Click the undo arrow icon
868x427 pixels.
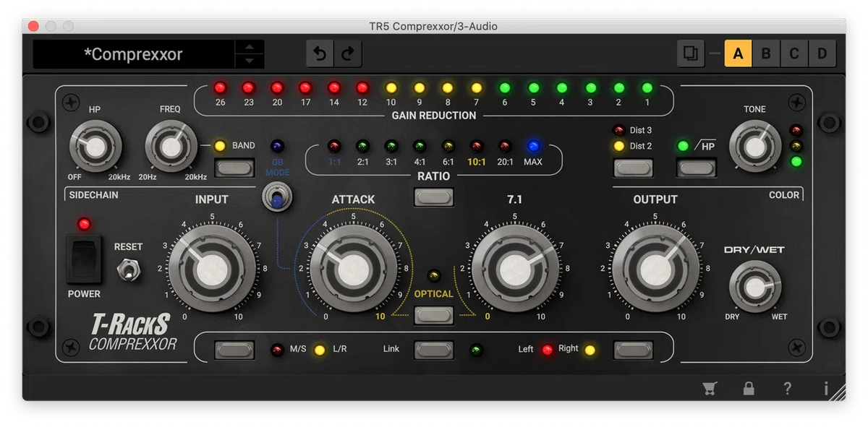pos(320,53)
